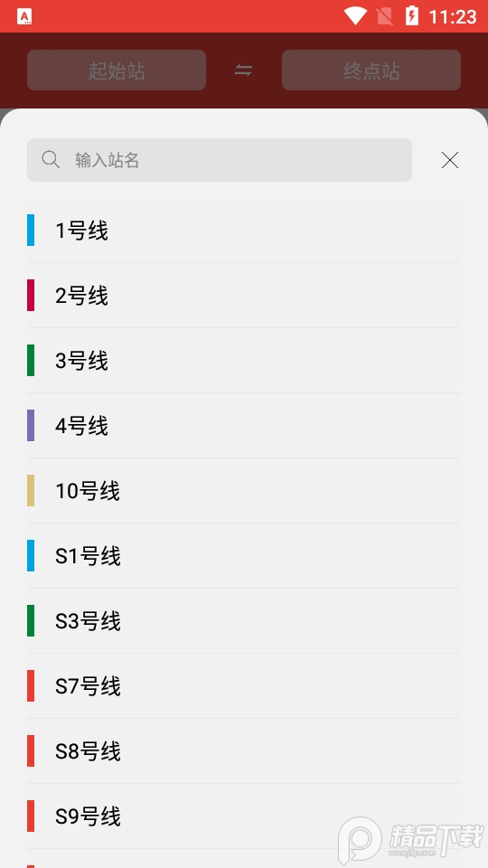Open the S8号线 station list

pyautogui.click(x=244, y=751)
